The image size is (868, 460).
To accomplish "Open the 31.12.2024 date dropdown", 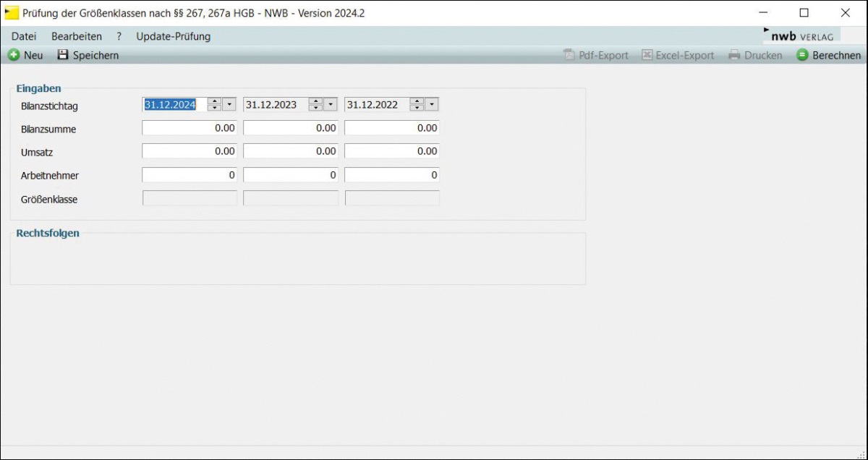I will 229,105.
